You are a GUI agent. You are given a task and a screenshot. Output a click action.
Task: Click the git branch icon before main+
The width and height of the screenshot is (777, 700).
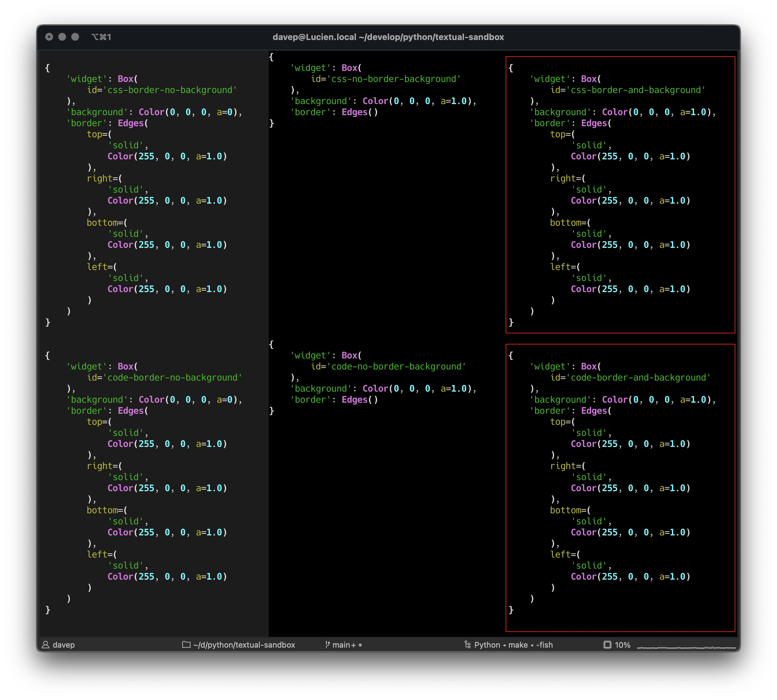[327, 645]
